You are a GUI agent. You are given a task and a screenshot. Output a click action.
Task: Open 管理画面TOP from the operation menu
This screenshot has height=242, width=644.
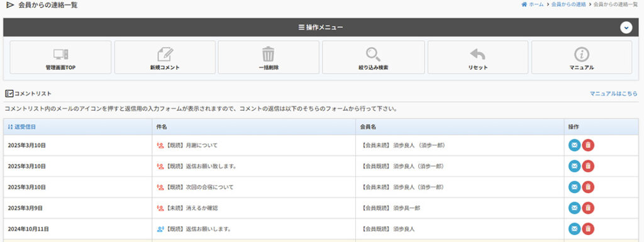point(60,57)
